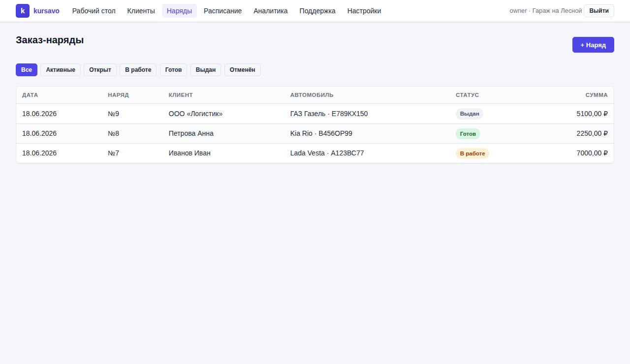Show only В работе orders
Image resolution: width=630 pixels, height=364 pixels.
pyautogui.click(x=138, y=70)
